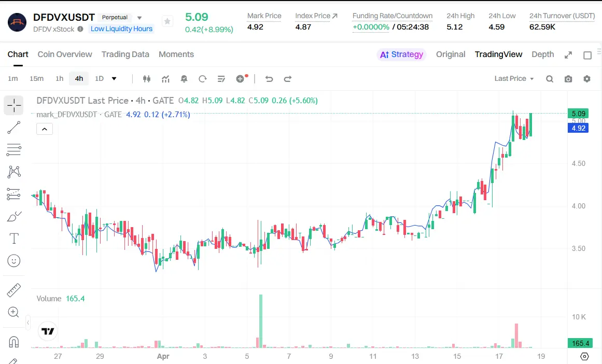Switch to Original chart view

[x=451, y=54]
